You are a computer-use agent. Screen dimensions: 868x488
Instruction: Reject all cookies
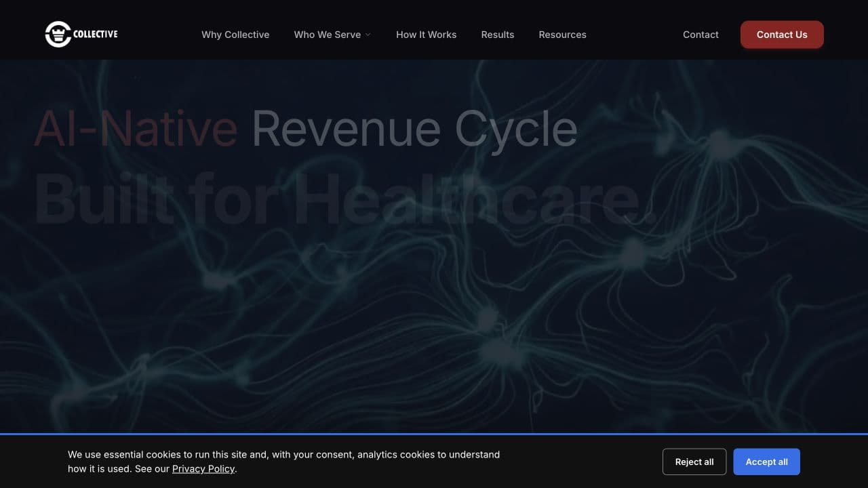coord(694,462)
